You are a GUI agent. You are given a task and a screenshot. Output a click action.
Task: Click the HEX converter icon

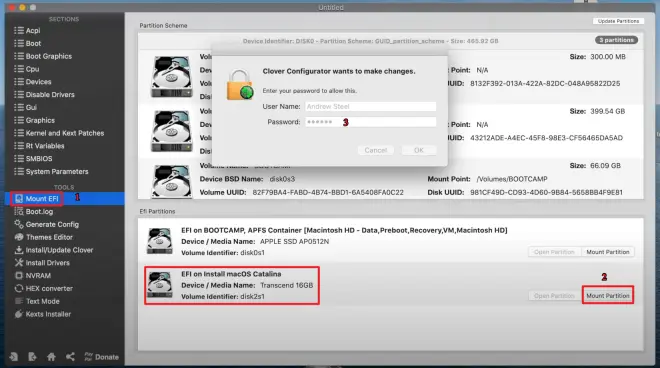pos(19,288)
